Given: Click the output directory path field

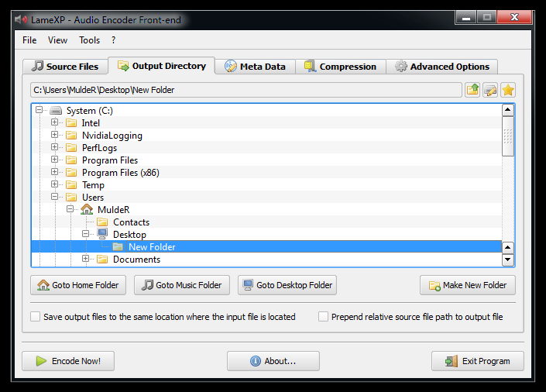Looking at the screenshot, I should 245,90.
